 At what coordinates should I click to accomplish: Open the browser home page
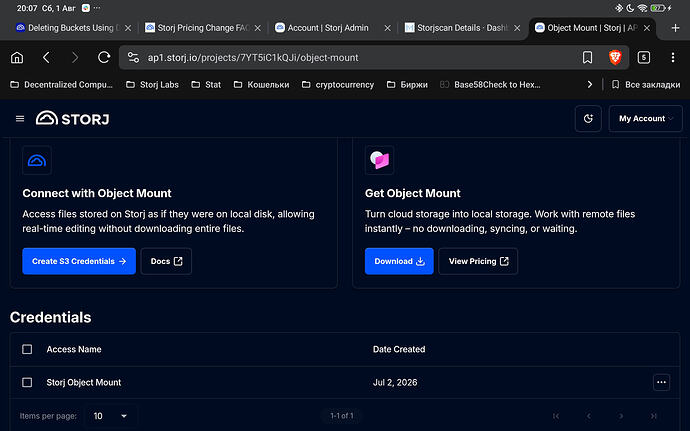click(17, 58)
